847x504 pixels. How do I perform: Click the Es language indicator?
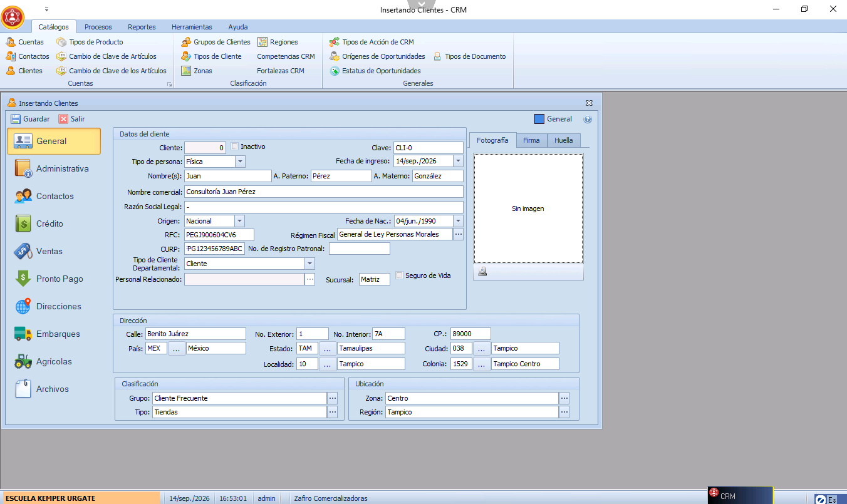[x=832, y=500]
